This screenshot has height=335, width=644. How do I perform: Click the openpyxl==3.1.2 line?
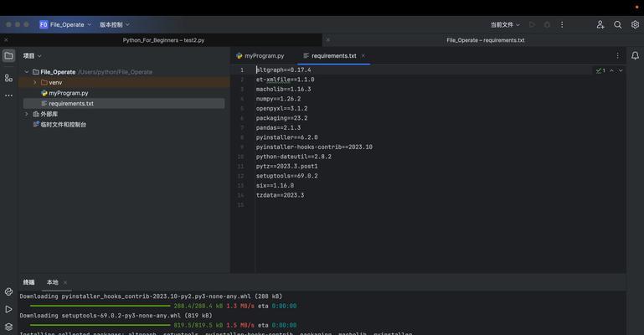281,108
